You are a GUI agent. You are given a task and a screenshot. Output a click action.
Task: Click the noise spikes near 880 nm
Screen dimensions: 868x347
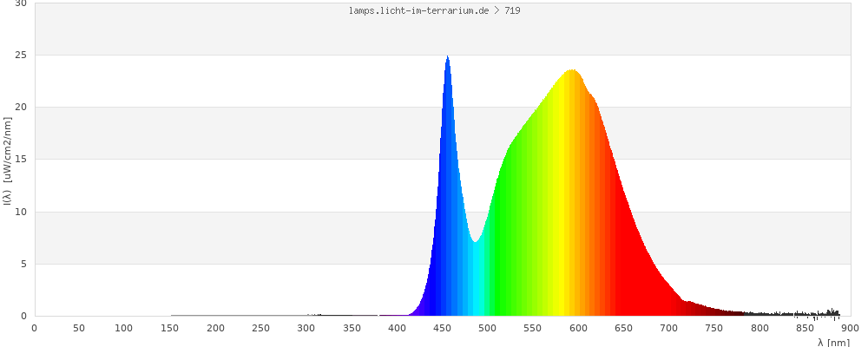tap(832, 311)
